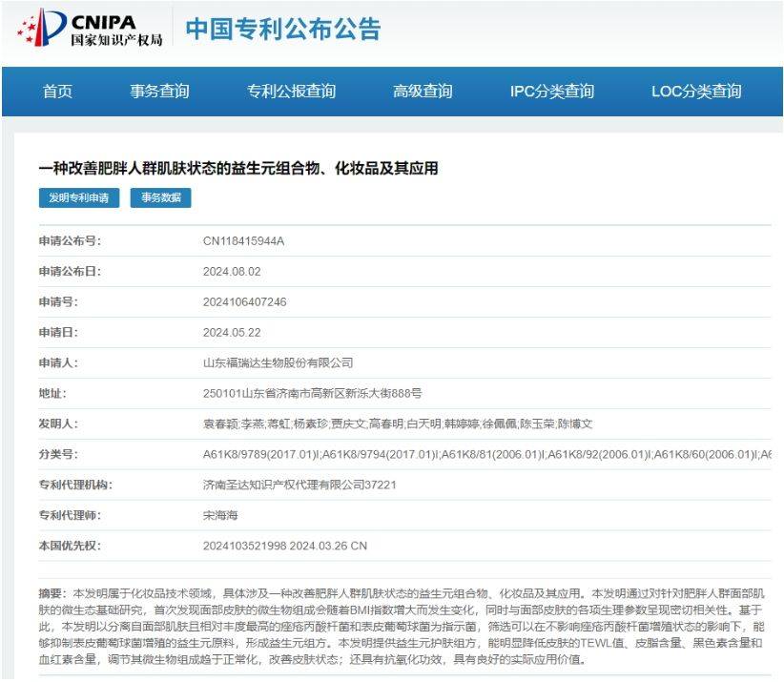Click the classification codes starting A61K8/9789
784x682 pixels.
487,454
